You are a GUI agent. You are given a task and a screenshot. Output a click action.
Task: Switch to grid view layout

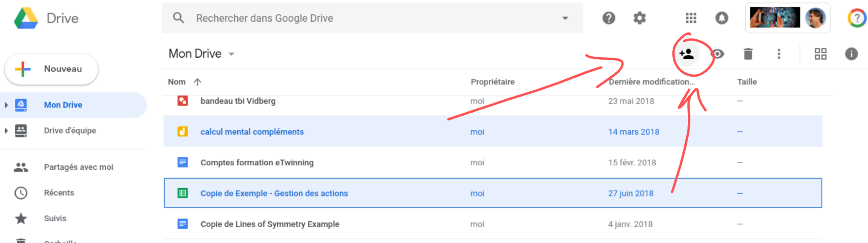pyautogui.click(x=820, y=54)
